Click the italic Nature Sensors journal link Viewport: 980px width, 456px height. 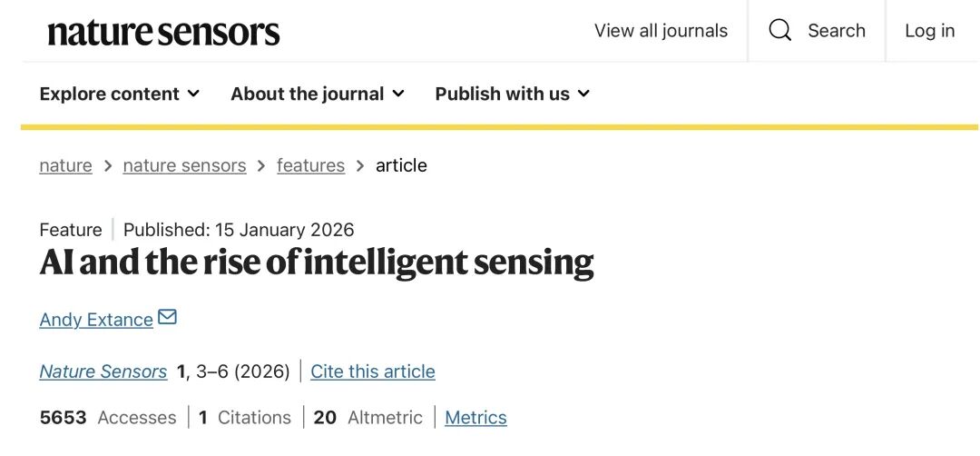coord(103,372)
